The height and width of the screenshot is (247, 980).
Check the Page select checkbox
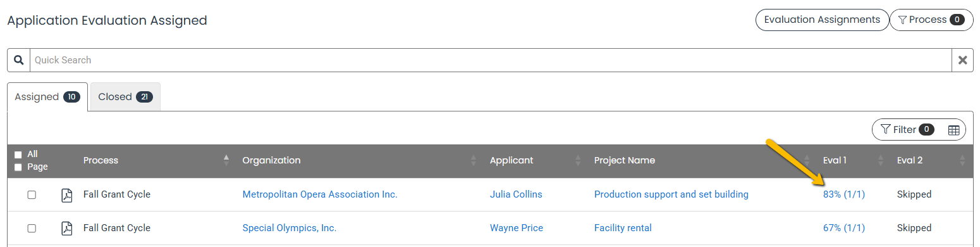[18, 167]
